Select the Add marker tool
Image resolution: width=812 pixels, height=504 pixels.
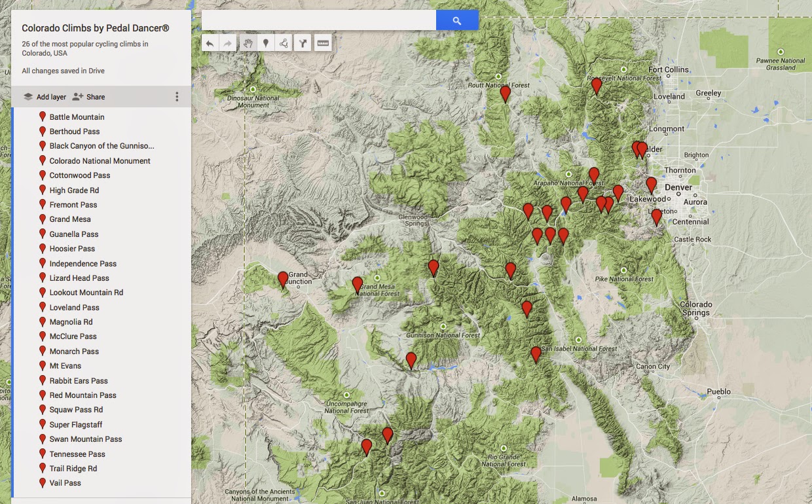pyautogui.click(x=266, y=43)
